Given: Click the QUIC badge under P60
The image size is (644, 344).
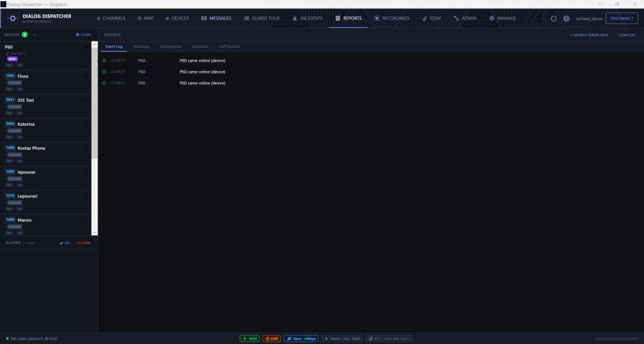Looking at the screenshot, I should [x=13, y=59].
